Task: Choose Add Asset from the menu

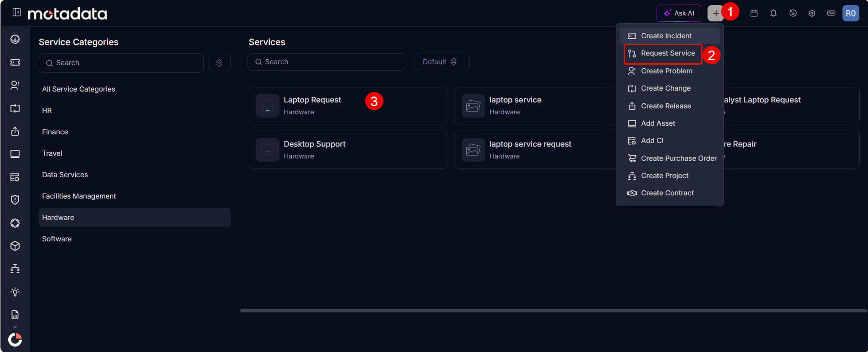Action: [x=670, y=123]
